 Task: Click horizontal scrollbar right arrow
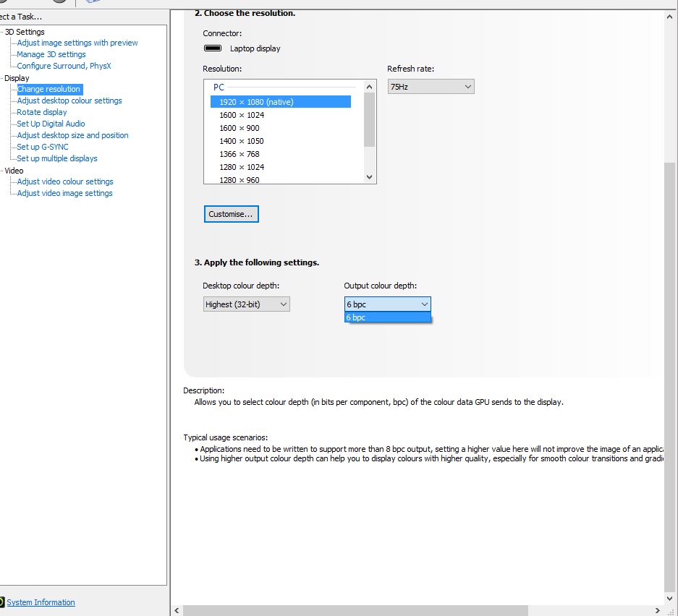(x=657, y=610)
